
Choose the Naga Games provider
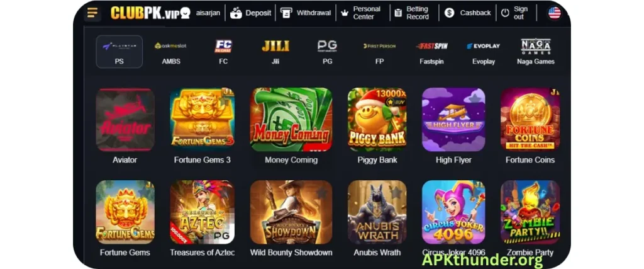[536, 52]
